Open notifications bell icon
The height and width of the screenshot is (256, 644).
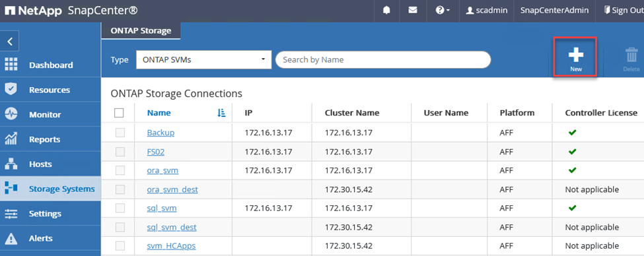[386, 11]
